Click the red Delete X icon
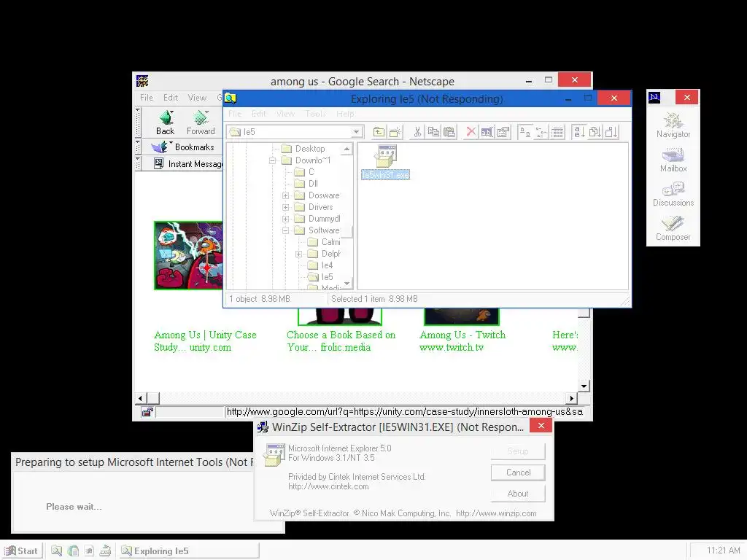This screenshot has height=560, width=747. tap(471, 132)
